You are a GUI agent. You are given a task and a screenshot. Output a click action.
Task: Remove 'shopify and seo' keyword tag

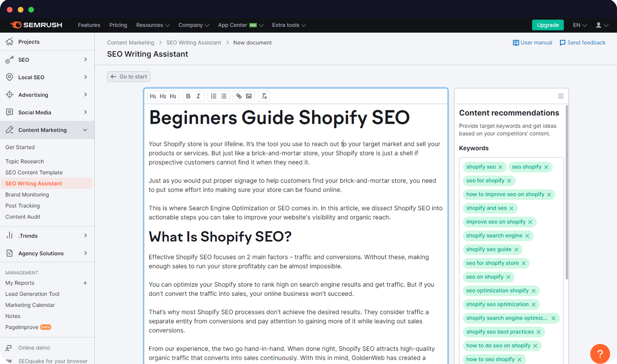tap(511, 208)
